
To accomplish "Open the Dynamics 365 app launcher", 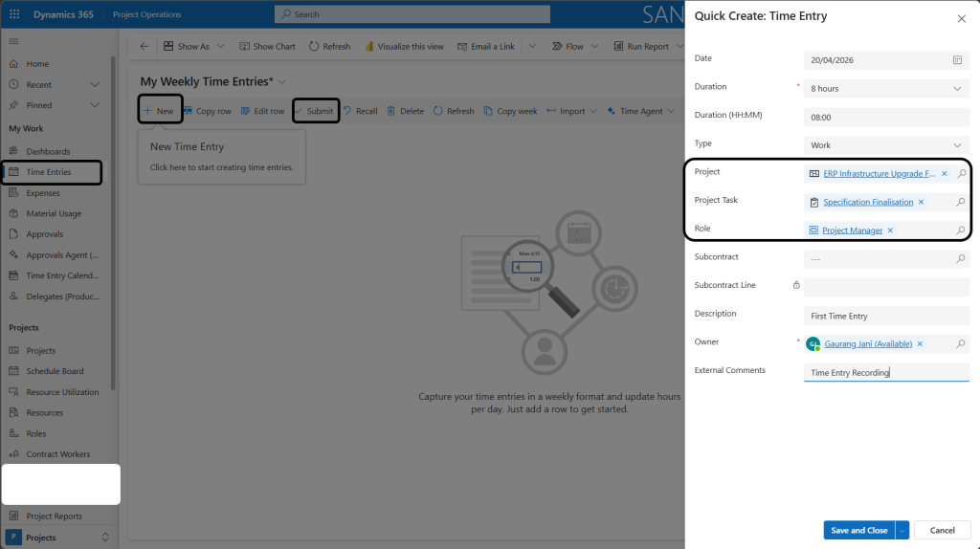I will click(14, 14).
